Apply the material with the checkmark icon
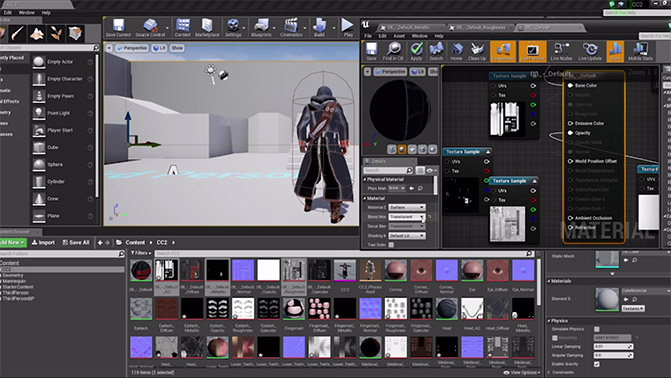This screenshot has height=378, width=671. 416,51
